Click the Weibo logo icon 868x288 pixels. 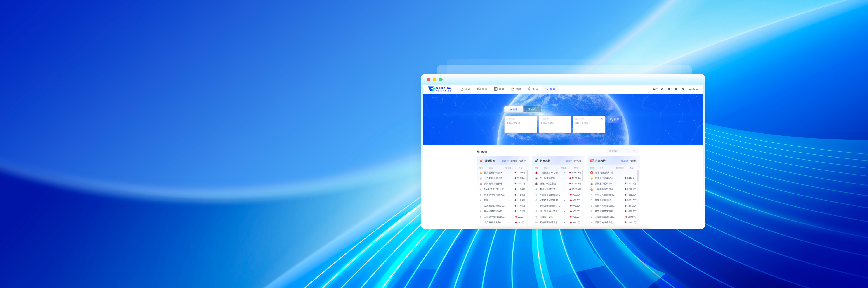point(481,161)
